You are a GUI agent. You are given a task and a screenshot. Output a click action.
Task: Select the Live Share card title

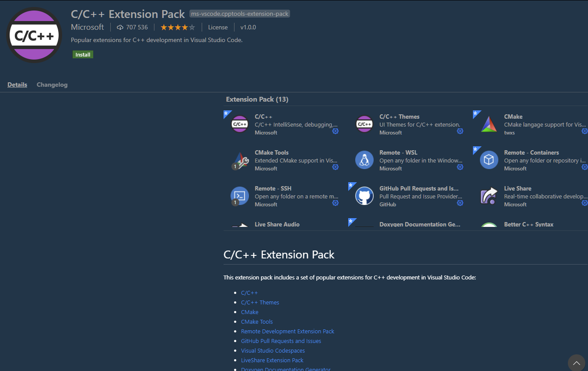pyautogui.click(x=518, y=188)
